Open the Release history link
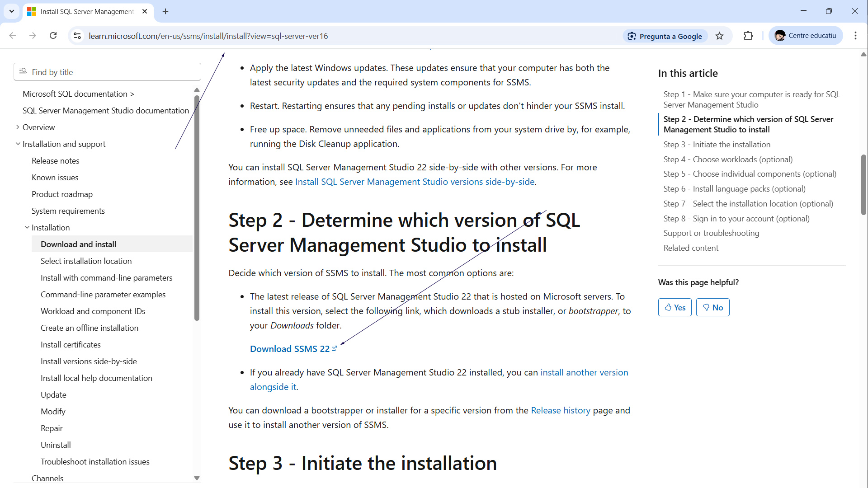Viewport: 868px width, 488px height. (560, 410)
